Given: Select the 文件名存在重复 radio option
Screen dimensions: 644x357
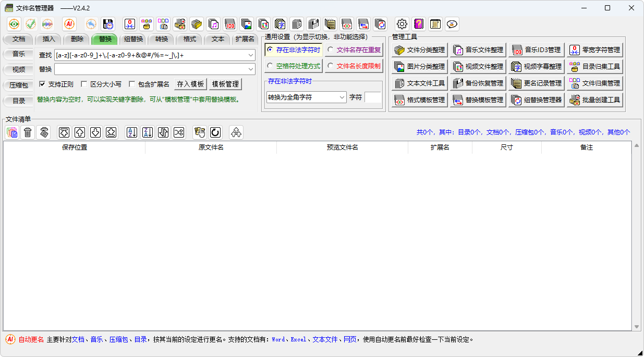Looking at the screenshot, I should point(331,50).
